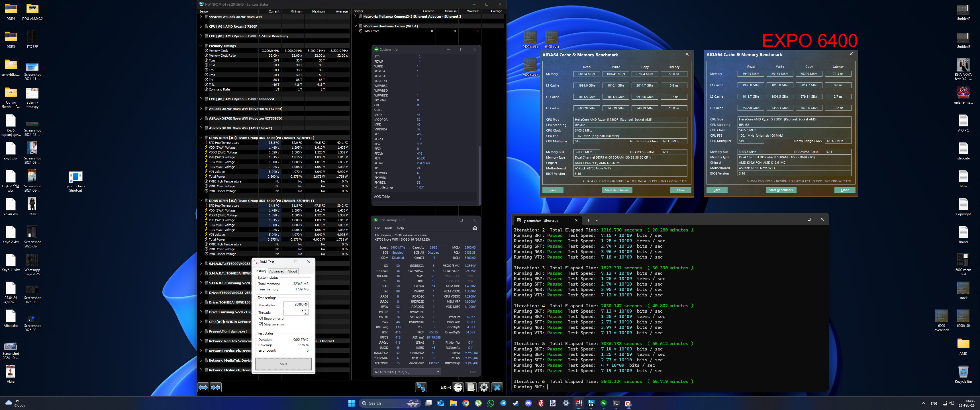The width and height of the screenshot is (980, 410).
Task: Click HWiNFO collapse columns arrows icon
Action: coord(216,387)
